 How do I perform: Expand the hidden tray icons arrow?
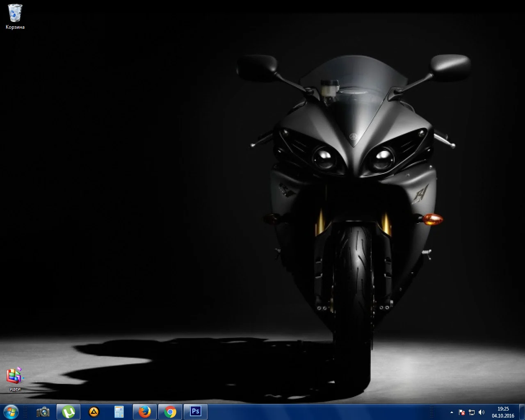tap(452, 412)
